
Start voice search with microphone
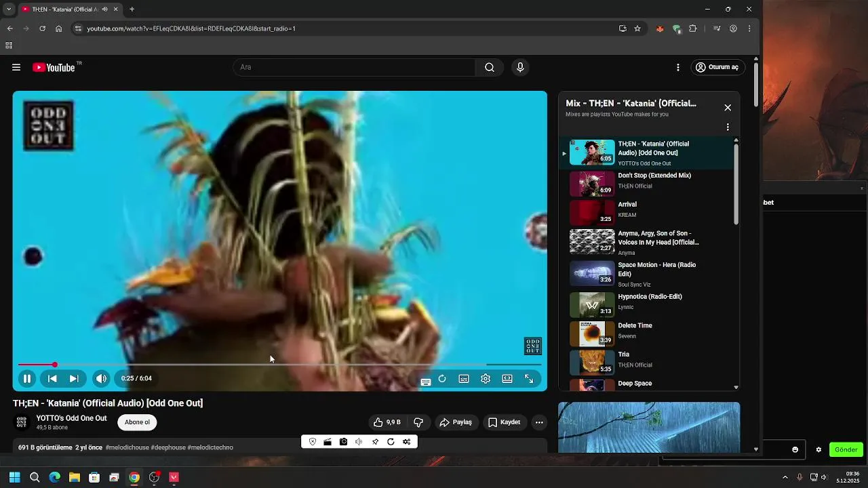[x=520, y=67]
